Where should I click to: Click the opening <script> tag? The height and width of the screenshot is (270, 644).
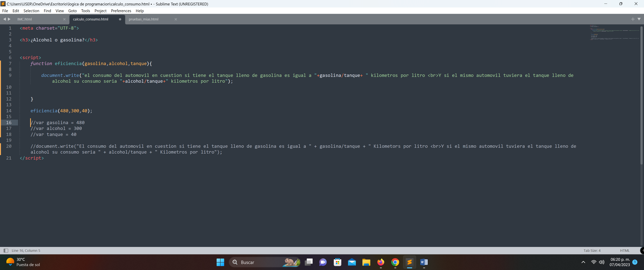tap(30, 58)
